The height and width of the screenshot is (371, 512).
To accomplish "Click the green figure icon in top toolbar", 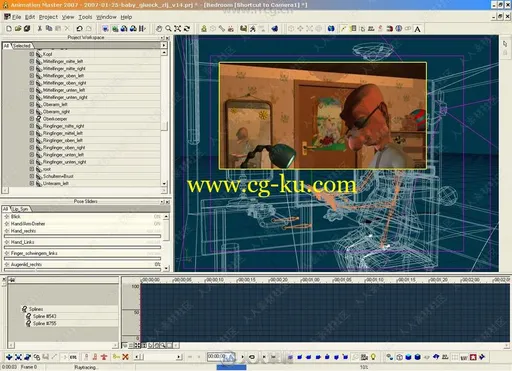I will click(204, 29).
